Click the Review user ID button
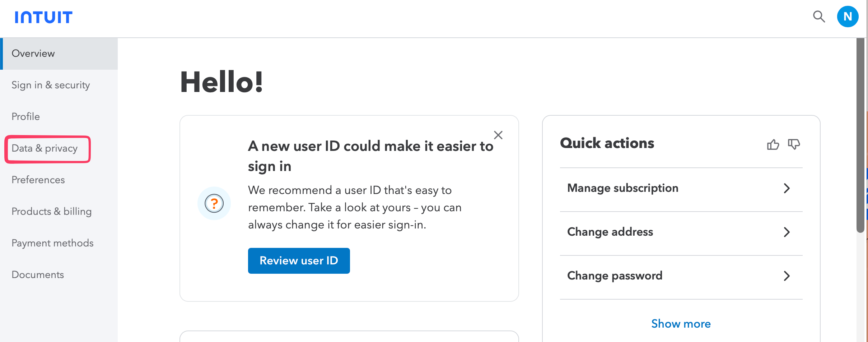The width and height of the screenshot is (868, 342). (299, 260)
